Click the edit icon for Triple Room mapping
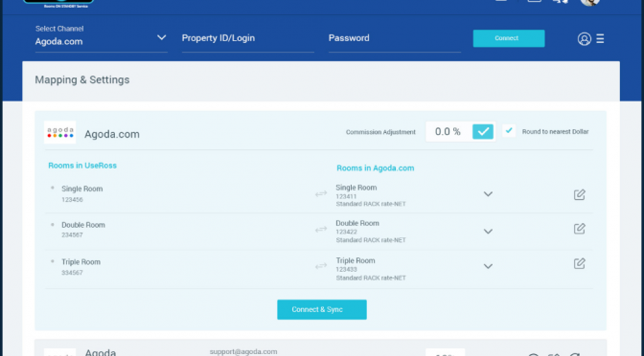The image size is (644, 356). point(579,263)
